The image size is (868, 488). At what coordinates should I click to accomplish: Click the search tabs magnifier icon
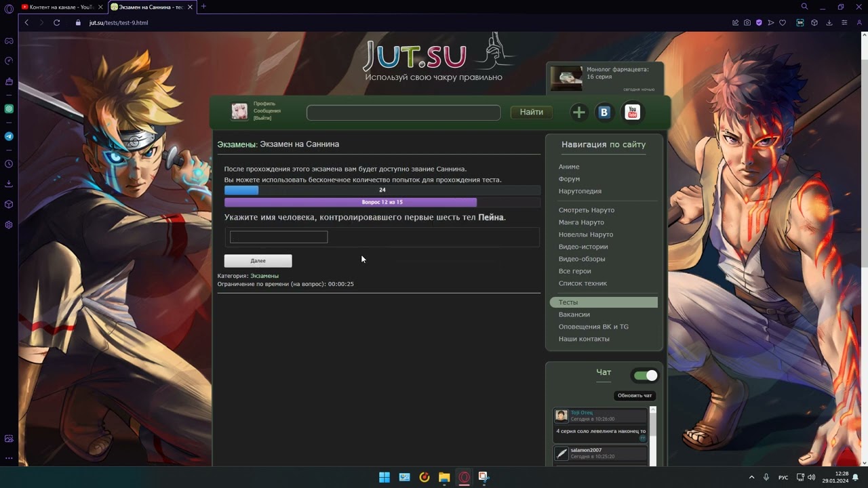(x=805, y=7)
